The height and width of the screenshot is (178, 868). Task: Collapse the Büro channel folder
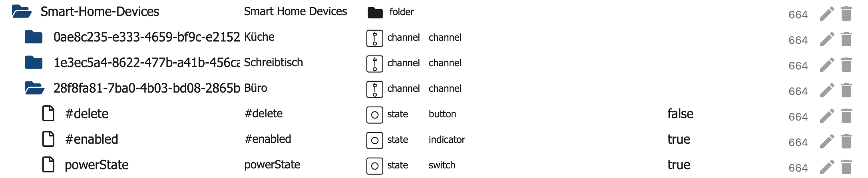click(x=34, y=88)
